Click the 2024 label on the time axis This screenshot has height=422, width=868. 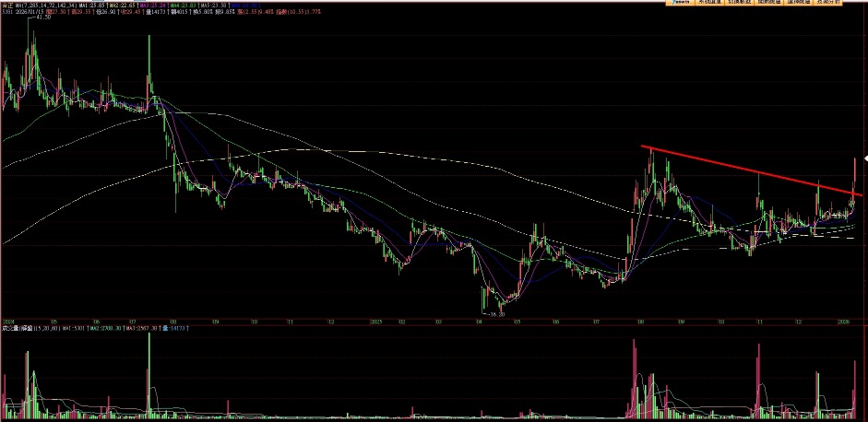pyautogui.click(x=8, y=321)
